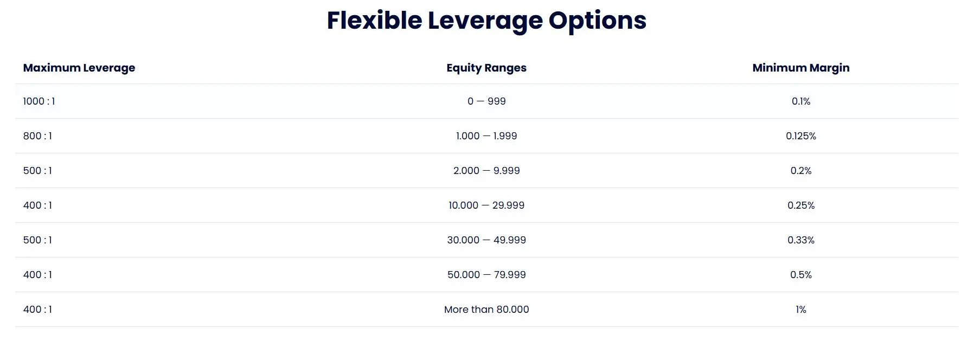This screenshot has height=341, width=980.
Task: Click the 1.000 — 1.999 equity range
Action: tap(486, 136)
